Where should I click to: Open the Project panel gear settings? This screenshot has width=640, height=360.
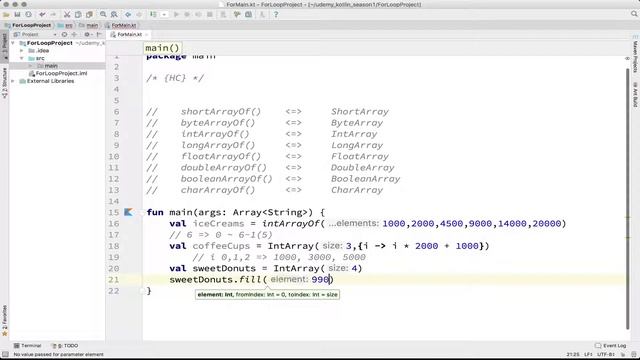[87, 35]
